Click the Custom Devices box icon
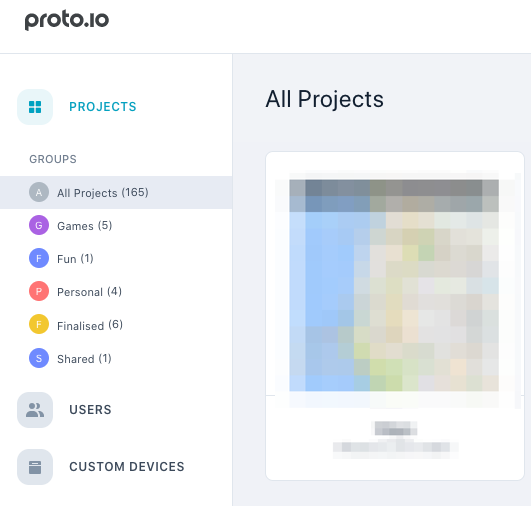The height and width of the screenshot is (506, 531). [x=35, y=467]
